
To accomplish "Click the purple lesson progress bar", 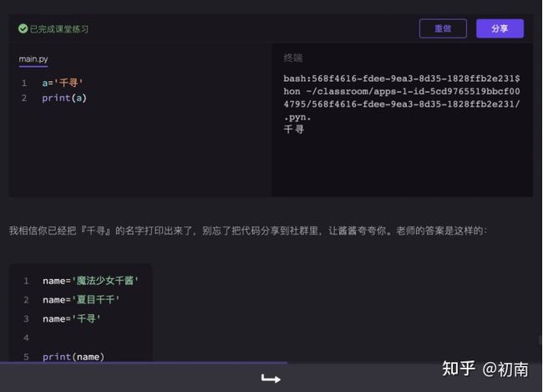I will click(x=144, y=363).
